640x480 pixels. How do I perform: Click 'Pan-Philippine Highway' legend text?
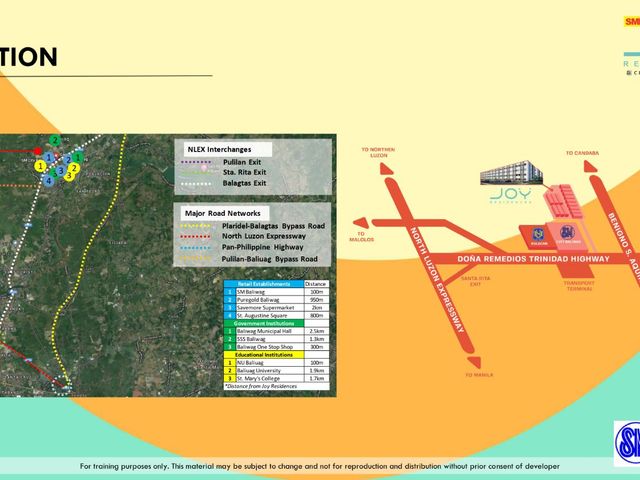262,247
